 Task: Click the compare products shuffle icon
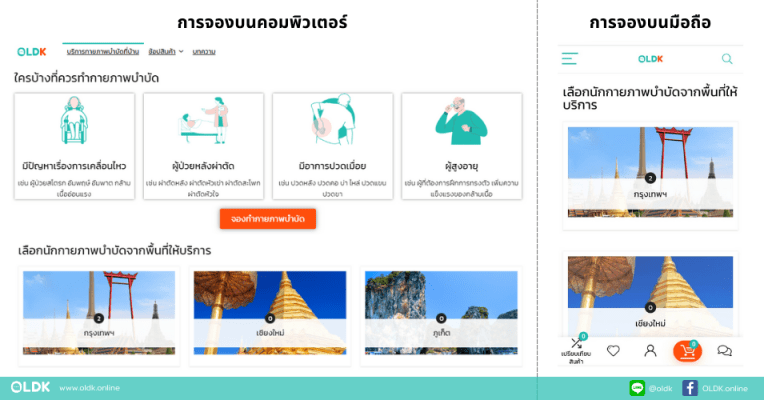click(576, 343)
